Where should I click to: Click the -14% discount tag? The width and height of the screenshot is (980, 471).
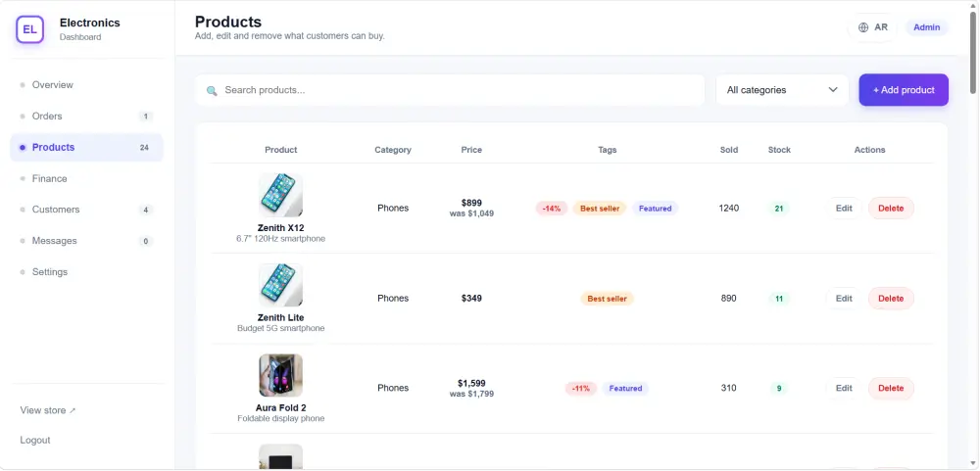click(551, 209)
